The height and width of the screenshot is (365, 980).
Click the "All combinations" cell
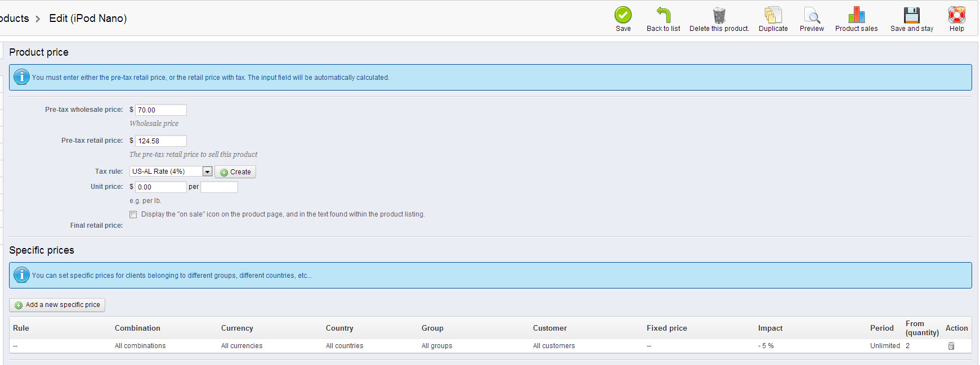point(140,346)
